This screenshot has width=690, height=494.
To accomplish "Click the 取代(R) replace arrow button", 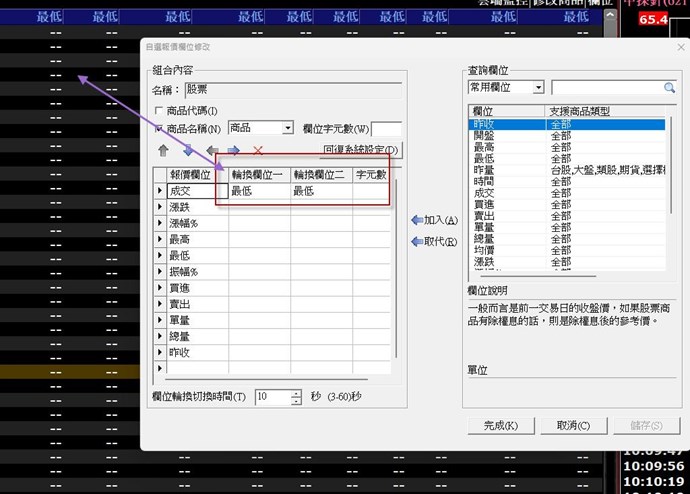I will [434, 241].
